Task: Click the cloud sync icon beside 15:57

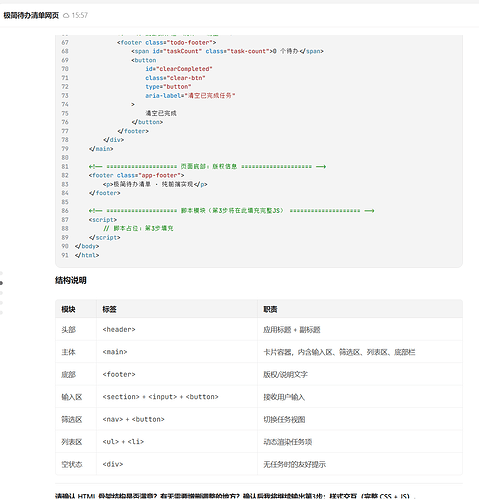Action: point(66,15)
